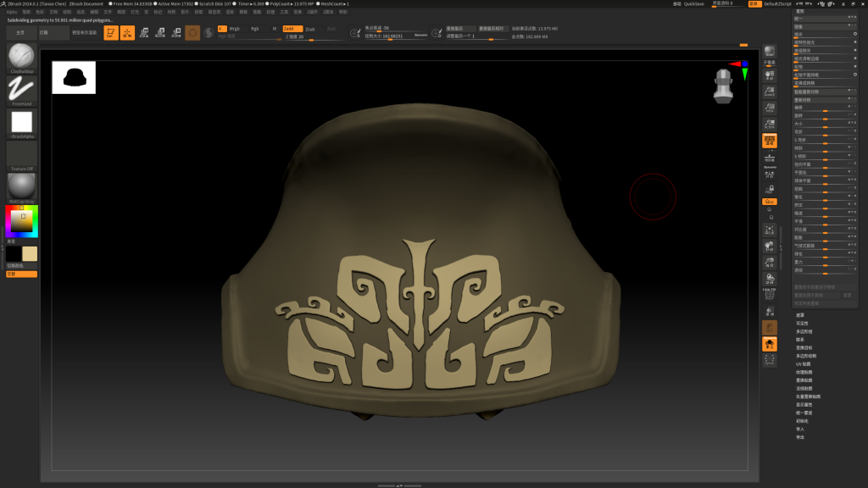Expand the UV 贴图 subpalette
Image resolution: width=868 pixels, height=488 pixels.
point(804,364)
